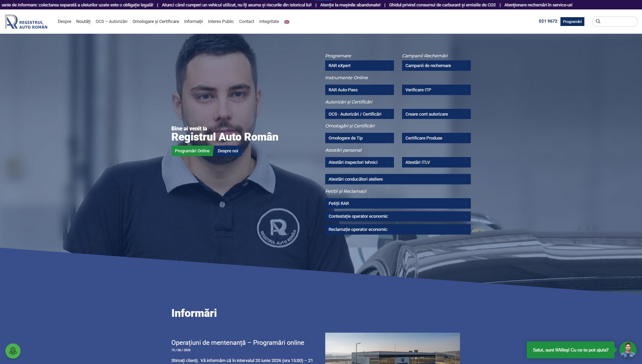This screenshot has width=642, height=364.
Task: Go to the Contact page
Action: tap(247, 22)
